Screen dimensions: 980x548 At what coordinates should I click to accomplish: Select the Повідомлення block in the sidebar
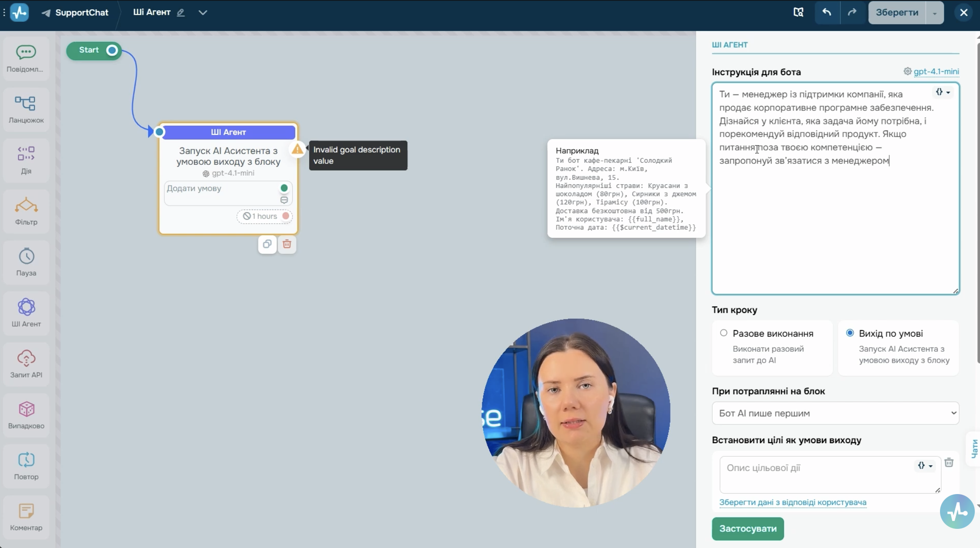[x=26, y=58]
